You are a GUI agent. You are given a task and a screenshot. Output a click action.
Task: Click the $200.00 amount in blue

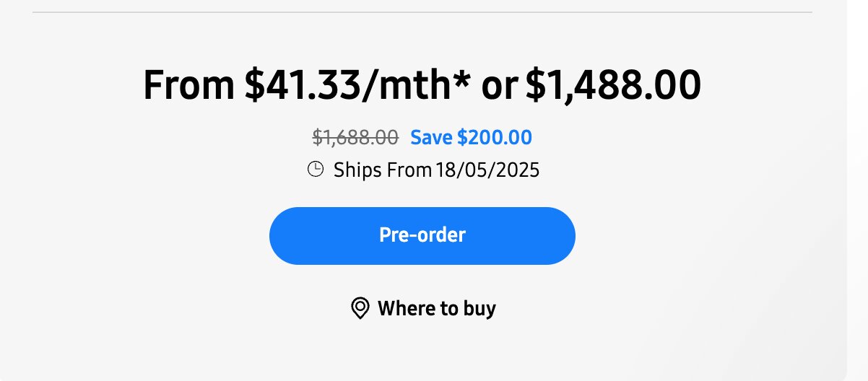coord(495,137)
